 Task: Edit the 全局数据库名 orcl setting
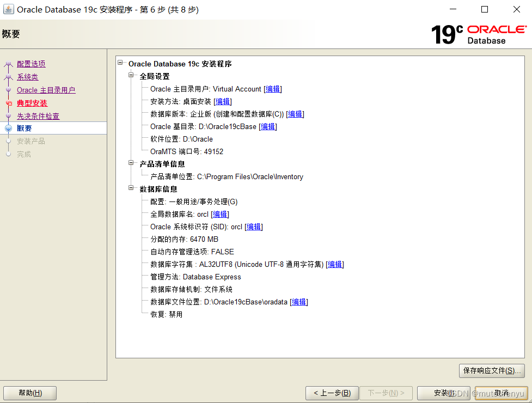coord(219,214)
